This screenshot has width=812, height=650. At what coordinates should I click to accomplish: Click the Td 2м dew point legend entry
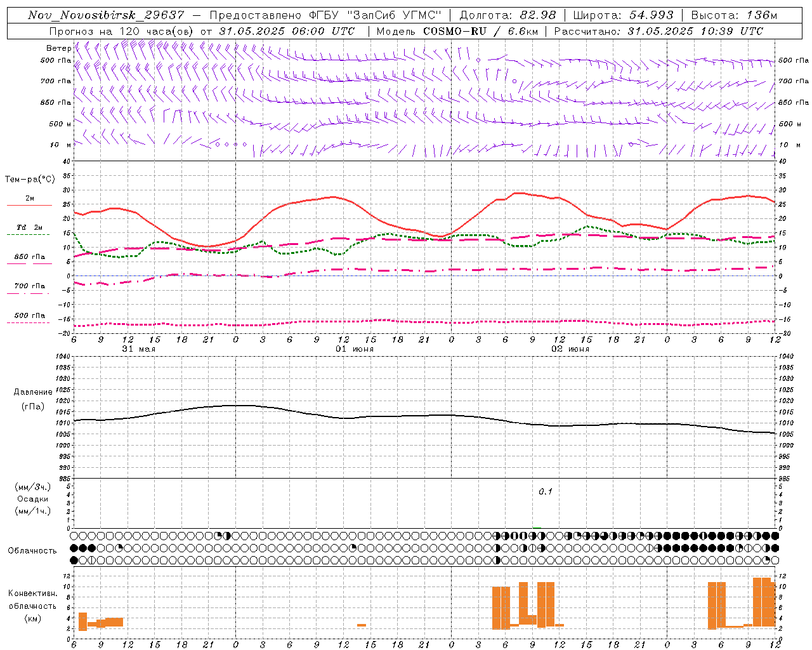click(30, 227)
